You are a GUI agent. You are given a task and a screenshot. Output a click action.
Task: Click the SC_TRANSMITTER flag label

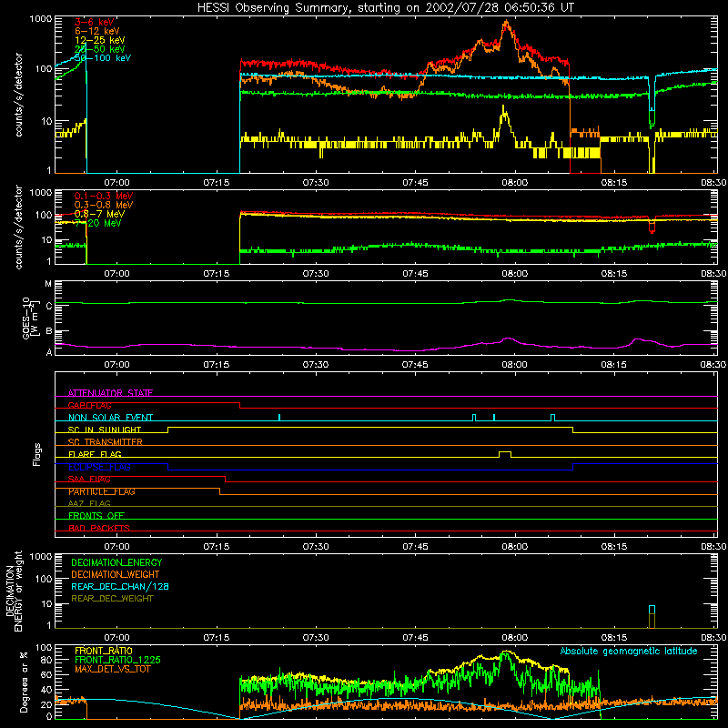pos(106,442)
